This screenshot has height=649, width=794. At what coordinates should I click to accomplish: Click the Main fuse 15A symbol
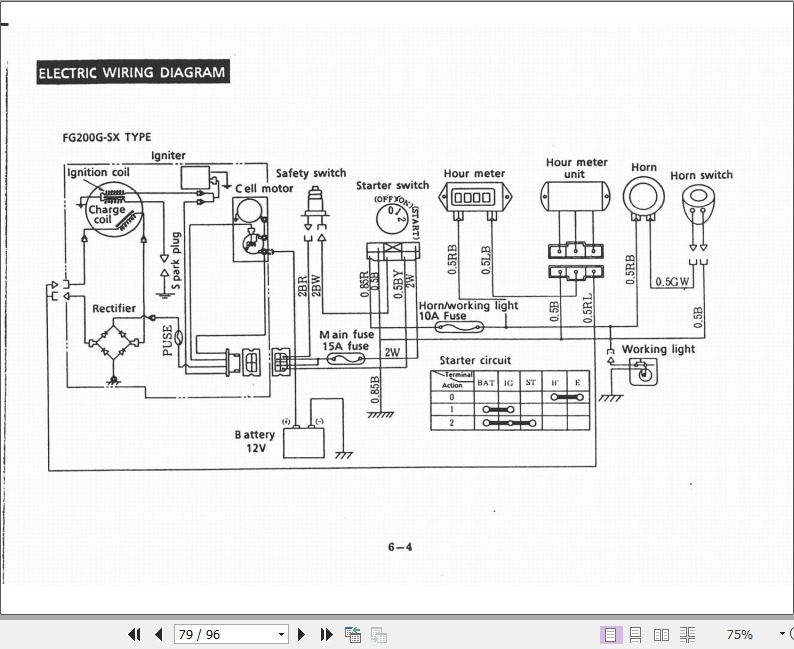click(346, 358)
